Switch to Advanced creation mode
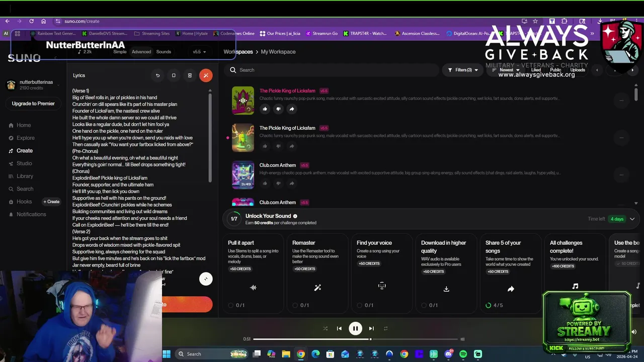This screenshot has width=644, height=362. point(141,52)
